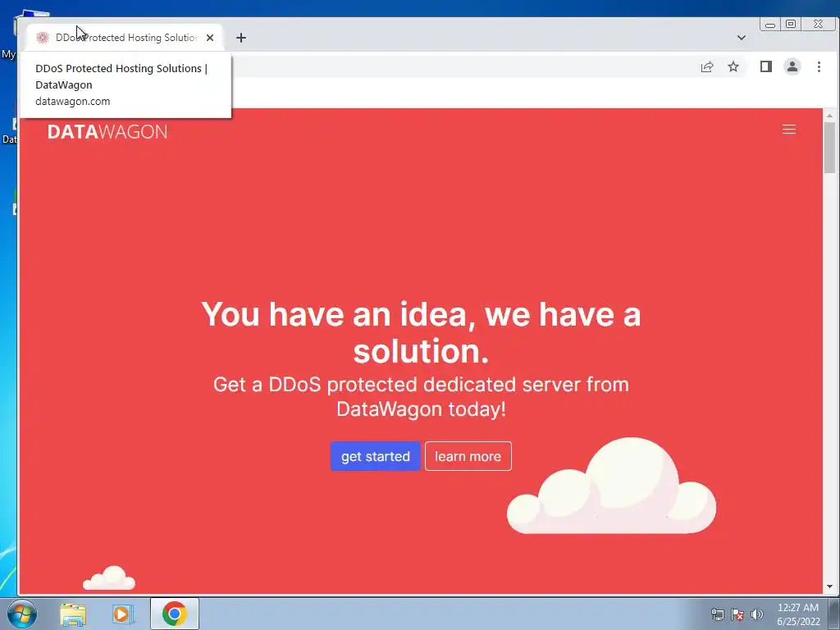Launch Windows Media Player from taskbar
This screenshot has width=840, height=630.
(x=123, y=614)
